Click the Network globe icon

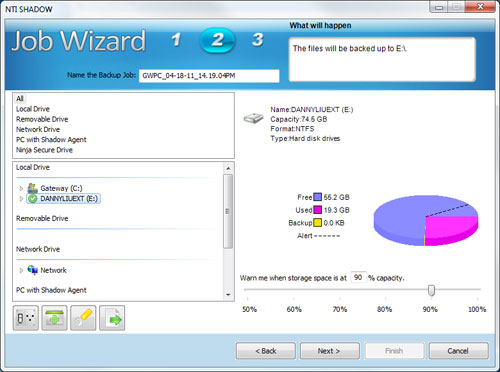click(32, 270)
